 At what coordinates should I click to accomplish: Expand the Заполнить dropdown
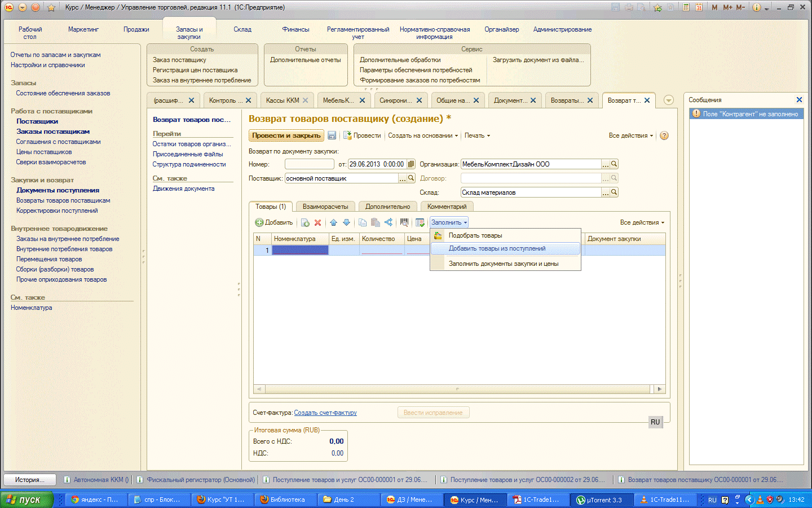click(449, 222)
